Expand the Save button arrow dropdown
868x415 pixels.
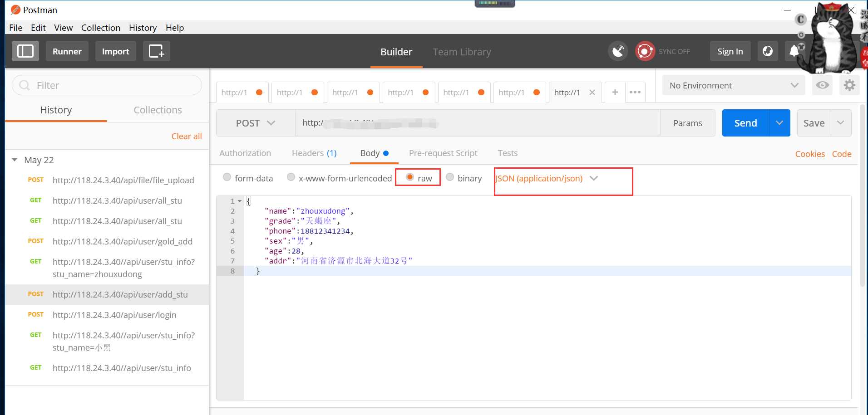pyautogui.click(x=841, y=123)
